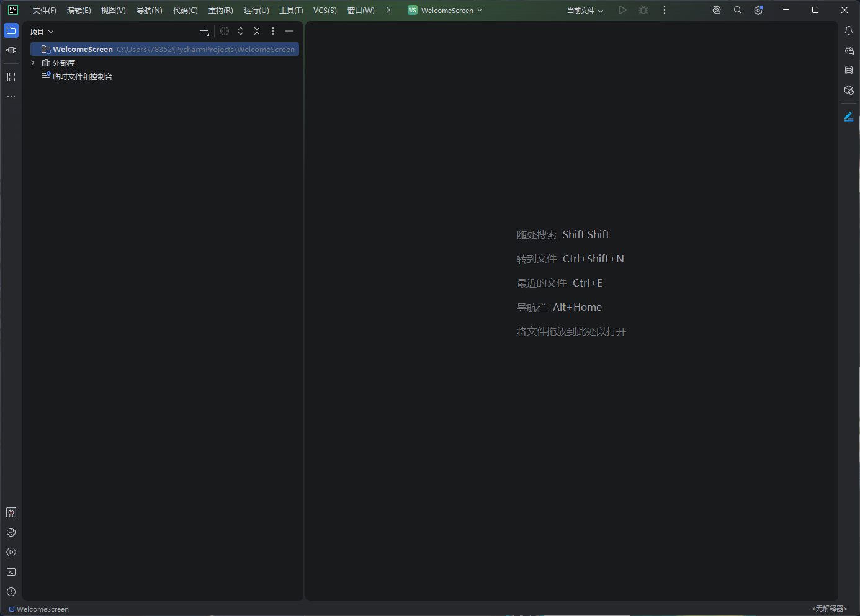Click the plus New File icon in project panel
Image resolution: width=860 pixels, height=616 pixels.
tap(204, 31)
